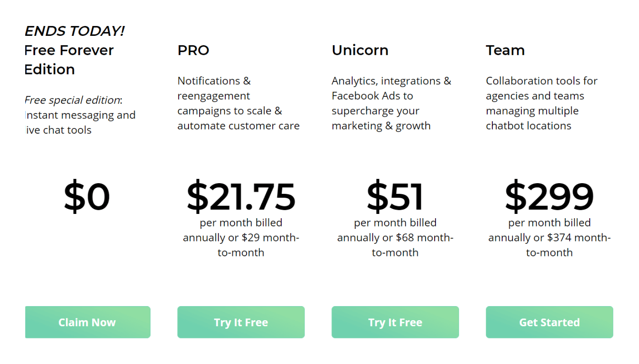Click the Unicorn analytics and integrations description
This screenshot has height=364, width=639.
tap(391, 103)
